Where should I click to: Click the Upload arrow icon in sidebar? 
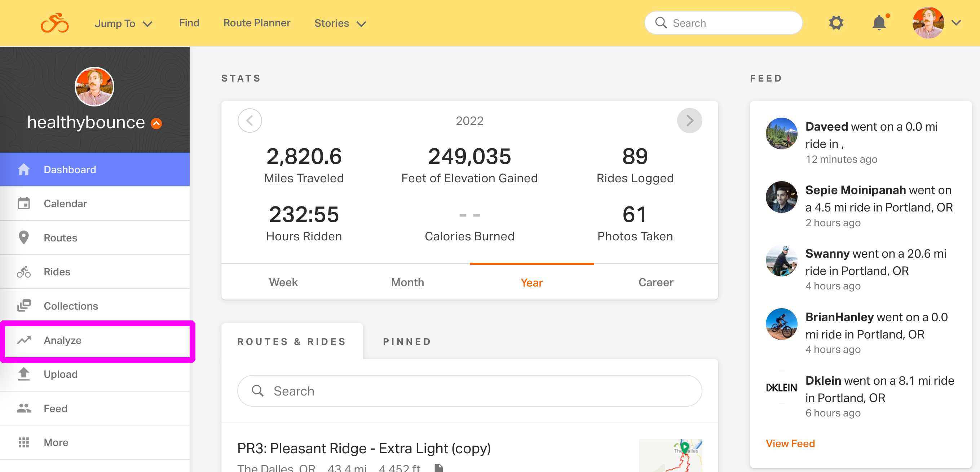click(x=23, y=374)
